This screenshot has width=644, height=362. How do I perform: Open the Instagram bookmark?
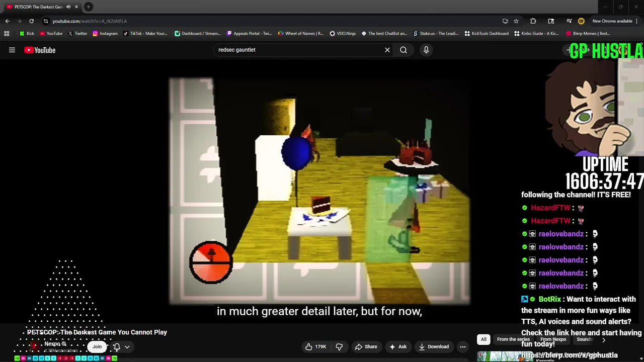click(x=105, y=34)
